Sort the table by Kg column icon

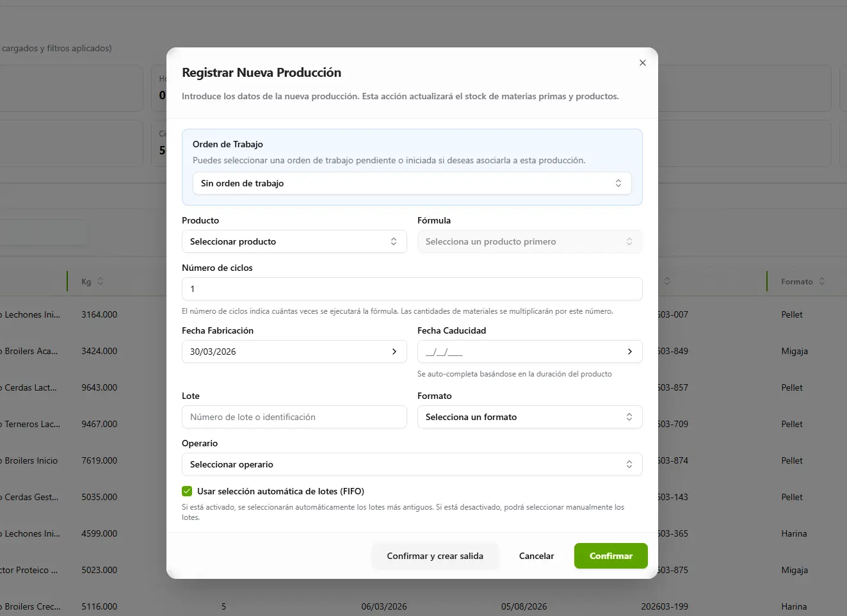(x=101, y=282)
